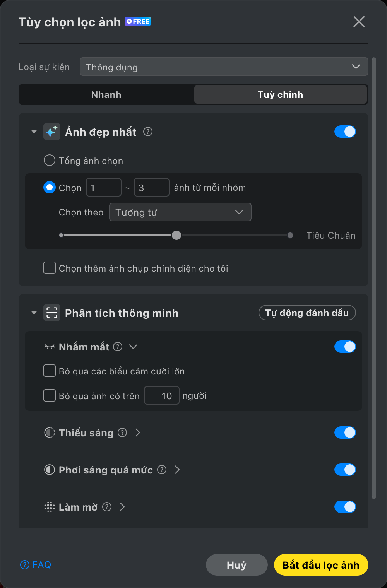Click the Làm mờ help question icon
This screenshot has width=387, height=588.
(x=107, y=507)
